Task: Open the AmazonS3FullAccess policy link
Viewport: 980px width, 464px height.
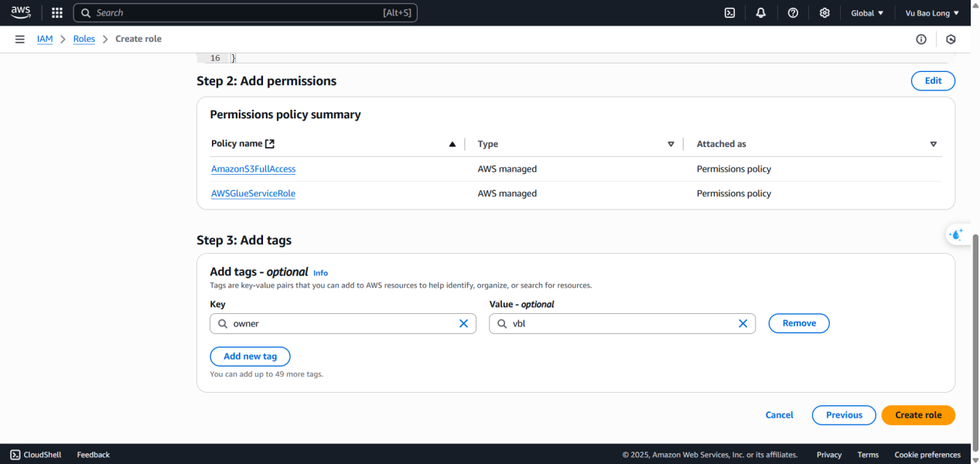Action: coord(253,169)
